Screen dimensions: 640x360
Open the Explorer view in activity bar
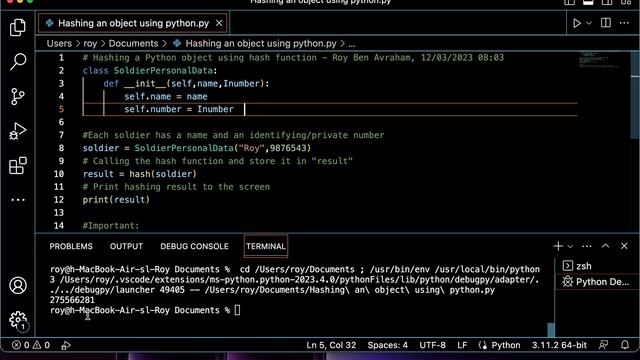[18, 28]
